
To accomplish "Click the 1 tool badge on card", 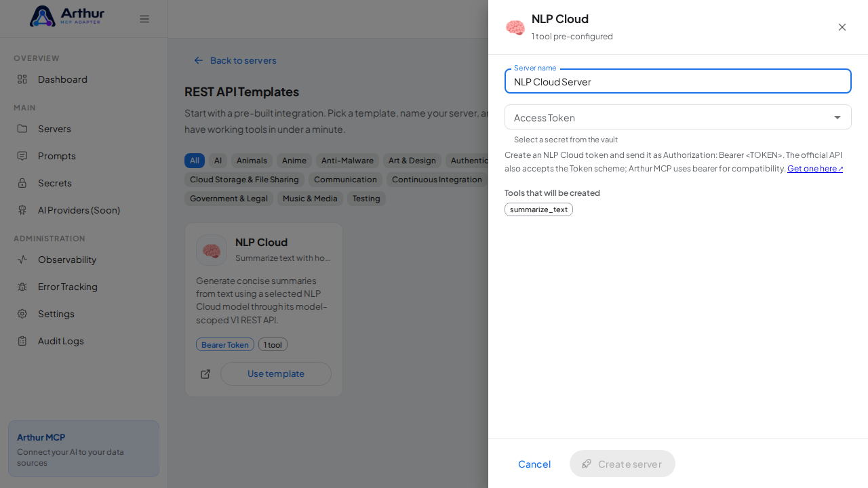I will (x=273, y=344).
